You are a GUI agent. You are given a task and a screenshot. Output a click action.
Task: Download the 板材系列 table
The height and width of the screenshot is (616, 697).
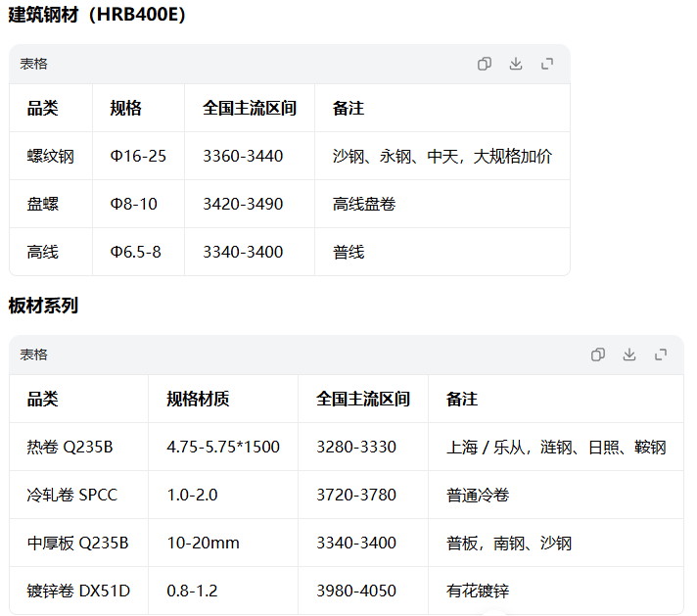click(x=629, y=355)
